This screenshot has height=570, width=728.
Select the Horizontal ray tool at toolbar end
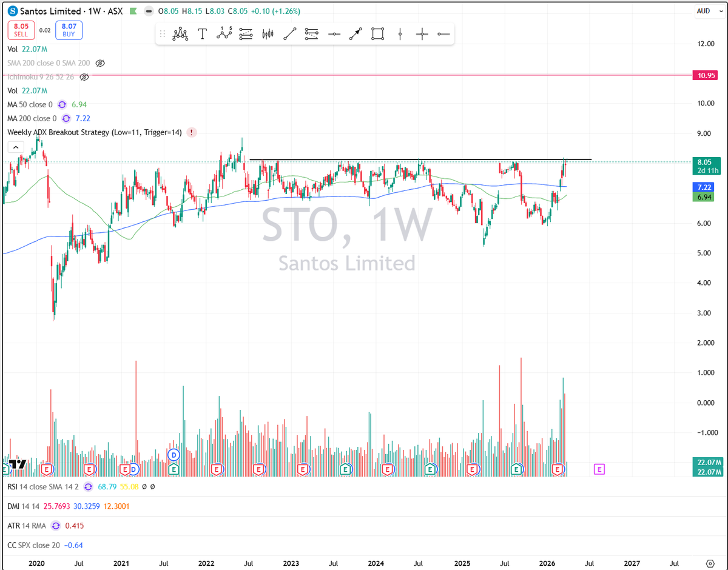[443, 34]
